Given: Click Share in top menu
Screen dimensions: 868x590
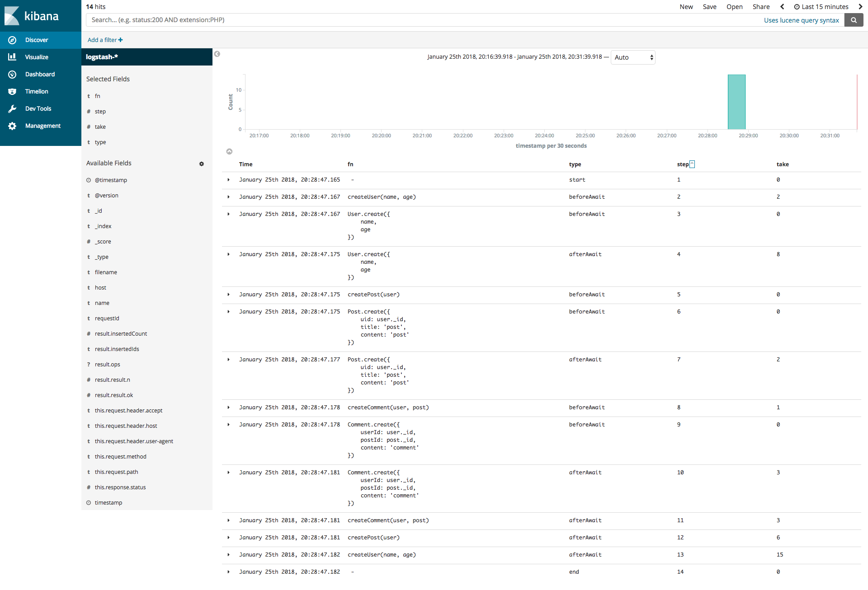Looking at the screenshot, I should [761, 7].
